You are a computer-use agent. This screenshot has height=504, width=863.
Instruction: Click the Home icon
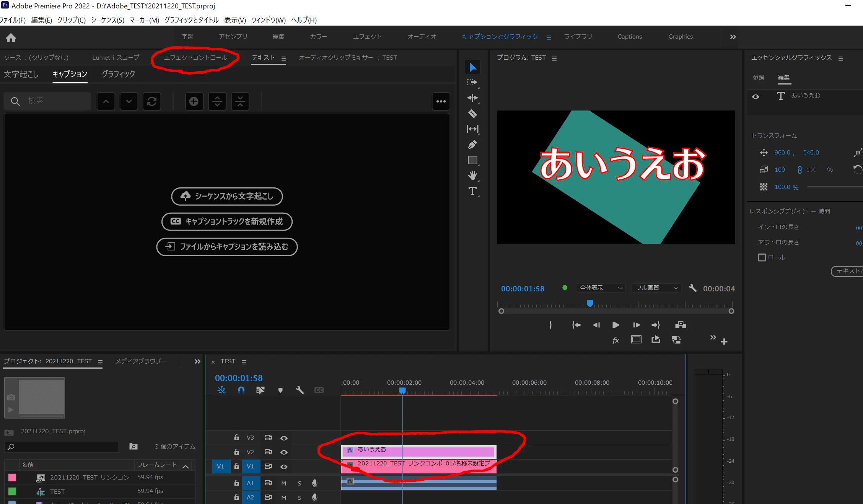pos(11,37)
